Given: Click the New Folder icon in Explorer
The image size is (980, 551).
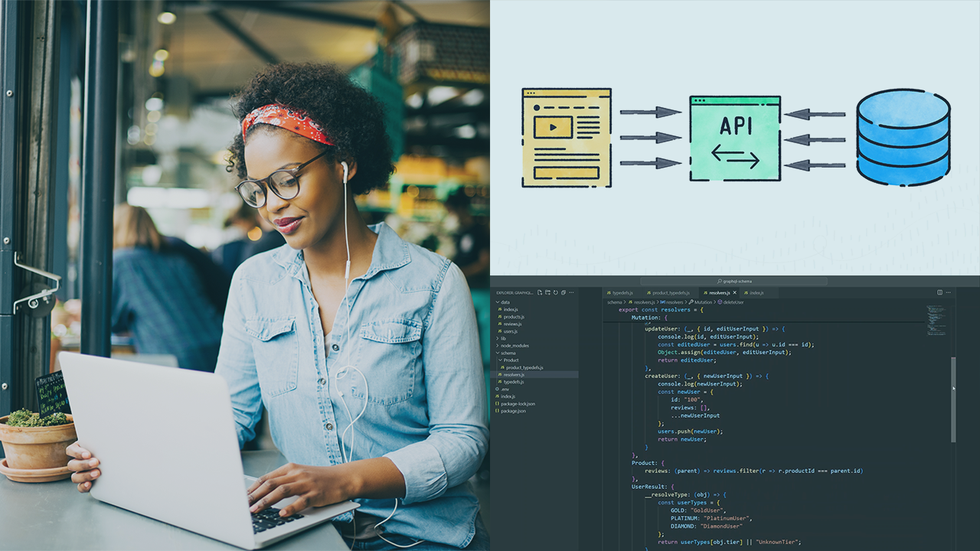Looking at the screenshot, I should coord(547,292).
